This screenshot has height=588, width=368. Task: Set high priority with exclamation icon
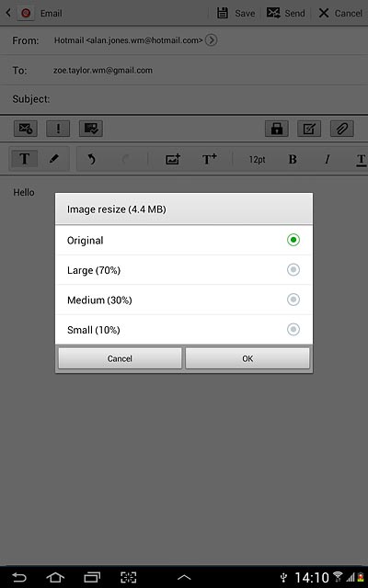(58, 129)
